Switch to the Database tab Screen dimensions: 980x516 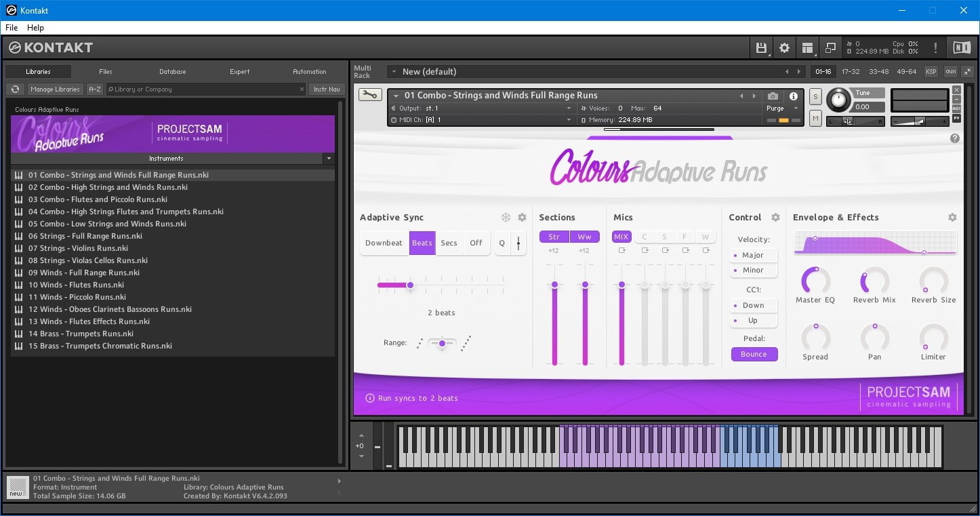(173, 71)
